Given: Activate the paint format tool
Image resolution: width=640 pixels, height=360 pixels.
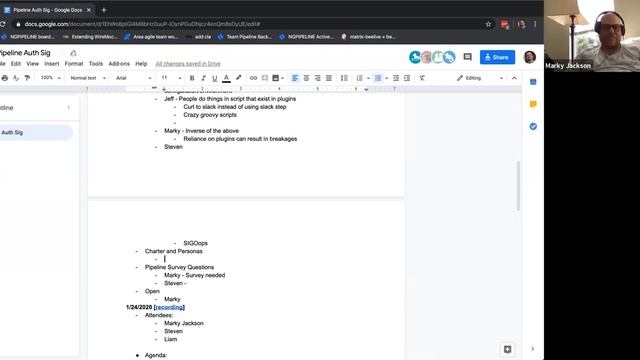Looking at the screenshot, I should tap(27, 78).
